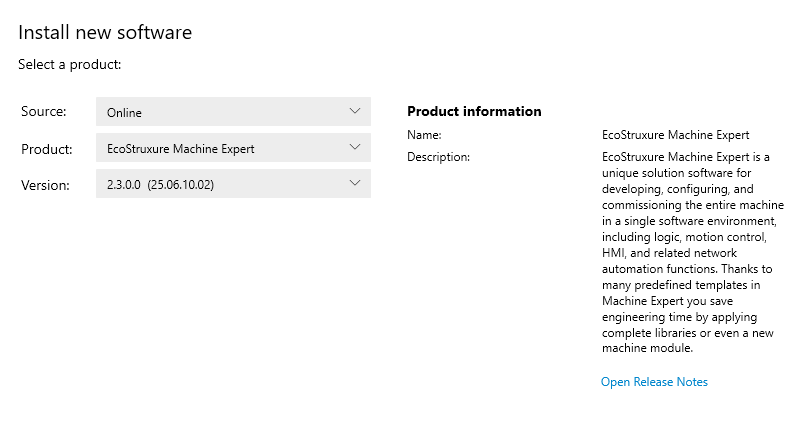
Task: Click the Version field chevron arrow
Action: [354, 183]
